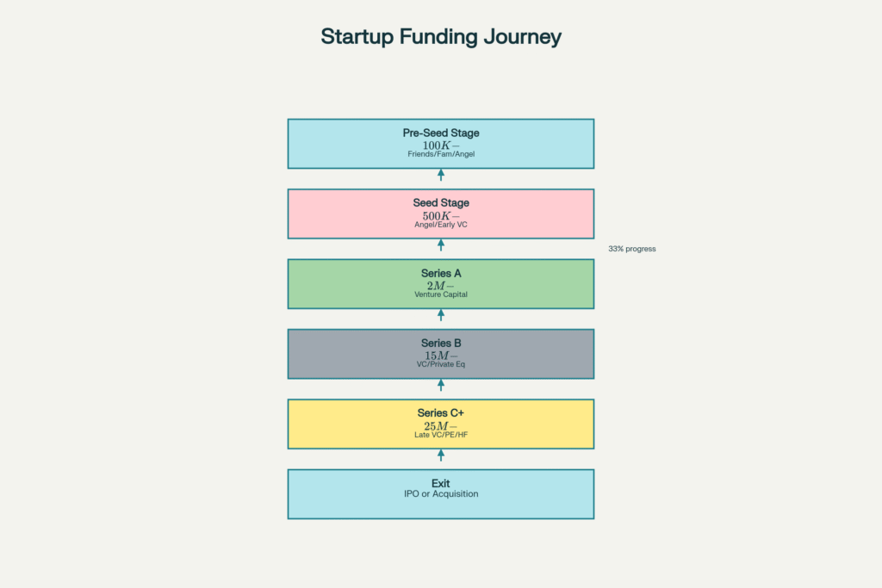Select the Exit heading in bottom box
This screenshot has width=882, height=588.
pos(441,483)
